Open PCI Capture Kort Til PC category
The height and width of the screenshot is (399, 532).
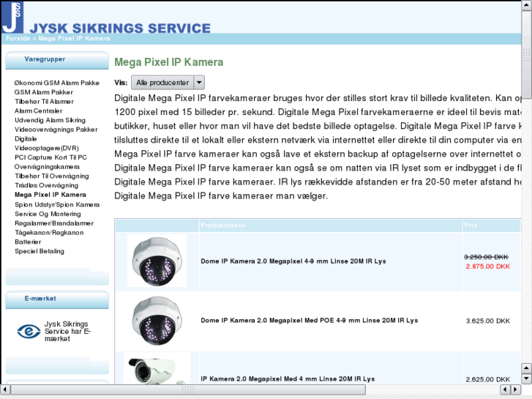click(x=50, y=157)
